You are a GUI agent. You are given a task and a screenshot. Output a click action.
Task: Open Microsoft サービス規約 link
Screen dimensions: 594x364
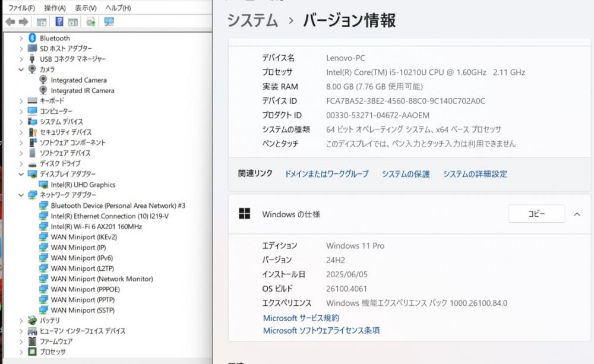coord(301,318)
